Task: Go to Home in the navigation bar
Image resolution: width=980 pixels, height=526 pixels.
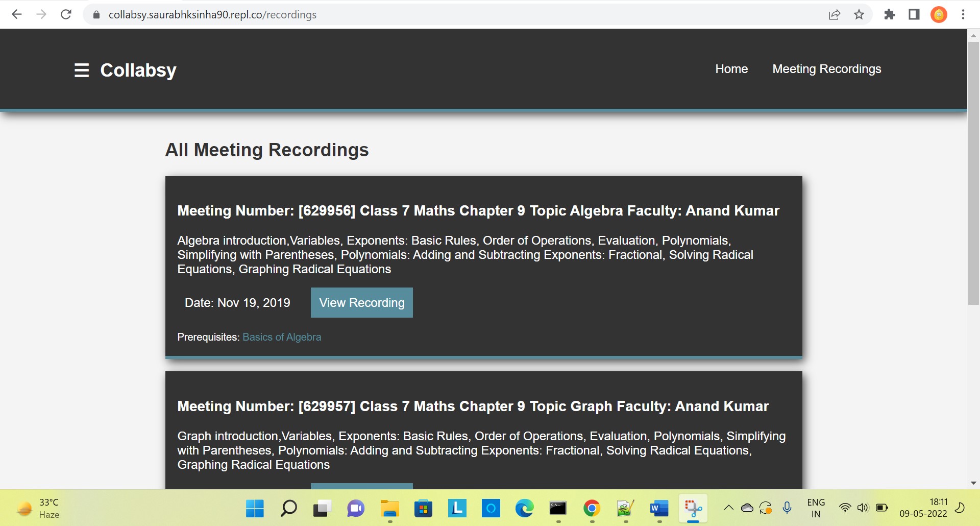Action: (x=731, y=69)
